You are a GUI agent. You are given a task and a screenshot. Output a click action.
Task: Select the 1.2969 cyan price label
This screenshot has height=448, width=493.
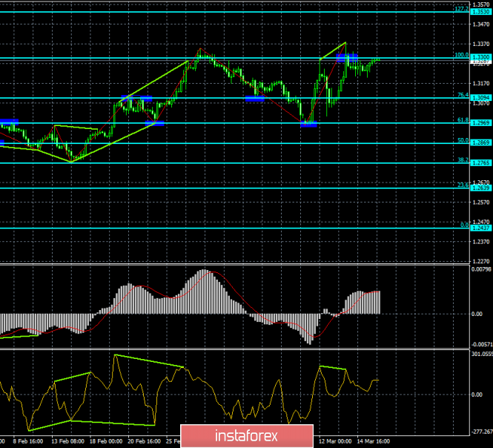click(x=481, y=122)
